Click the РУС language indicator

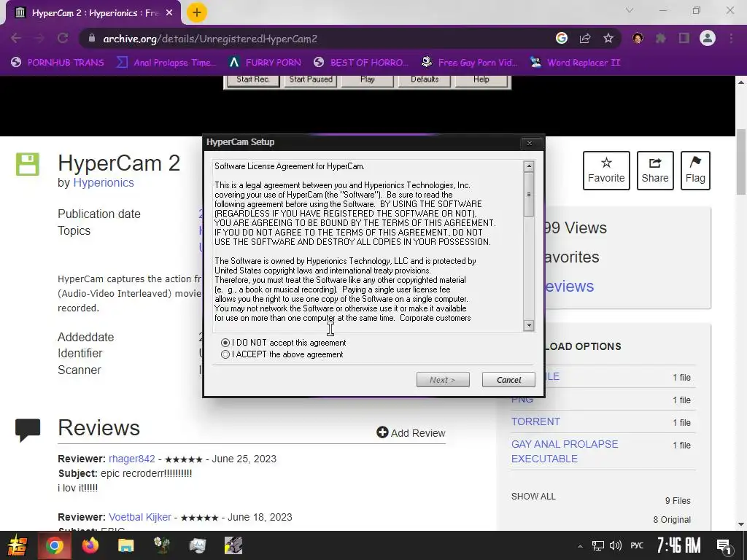pos(637,545)
